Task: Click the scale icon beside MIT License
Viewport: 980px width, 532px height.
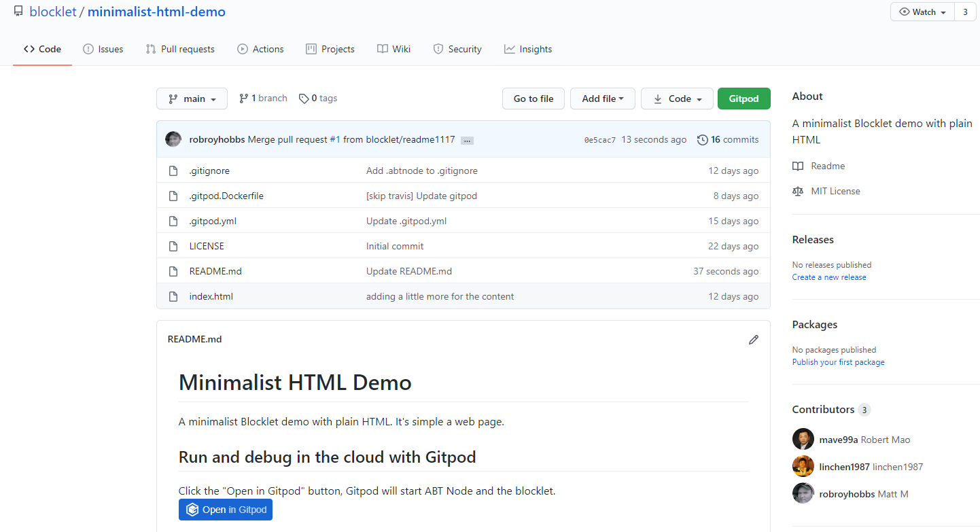Action: [x=798, y=192]
